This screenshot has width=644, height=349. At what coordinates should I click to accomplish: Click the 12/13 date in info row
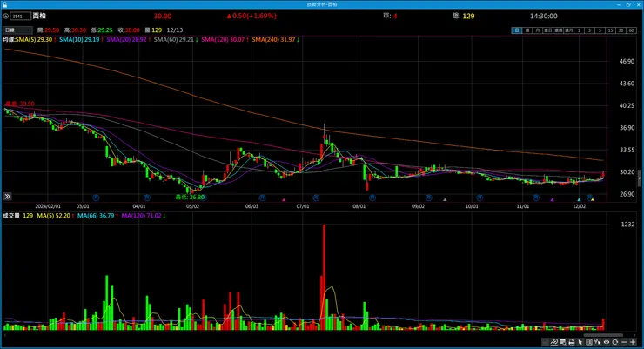tap(175, 30)
